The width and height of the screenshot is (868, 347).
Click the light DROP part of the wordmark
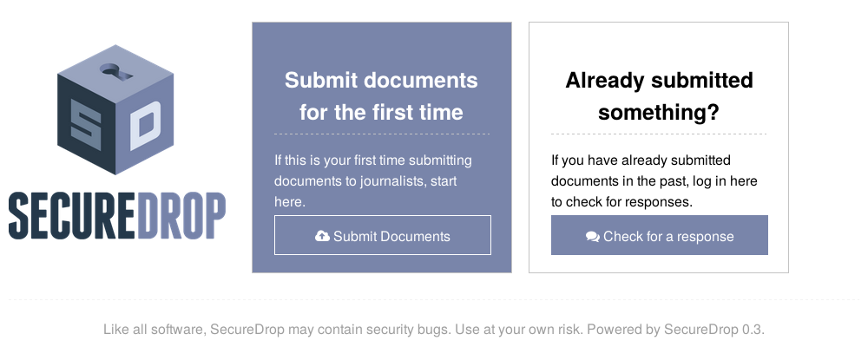181,216
